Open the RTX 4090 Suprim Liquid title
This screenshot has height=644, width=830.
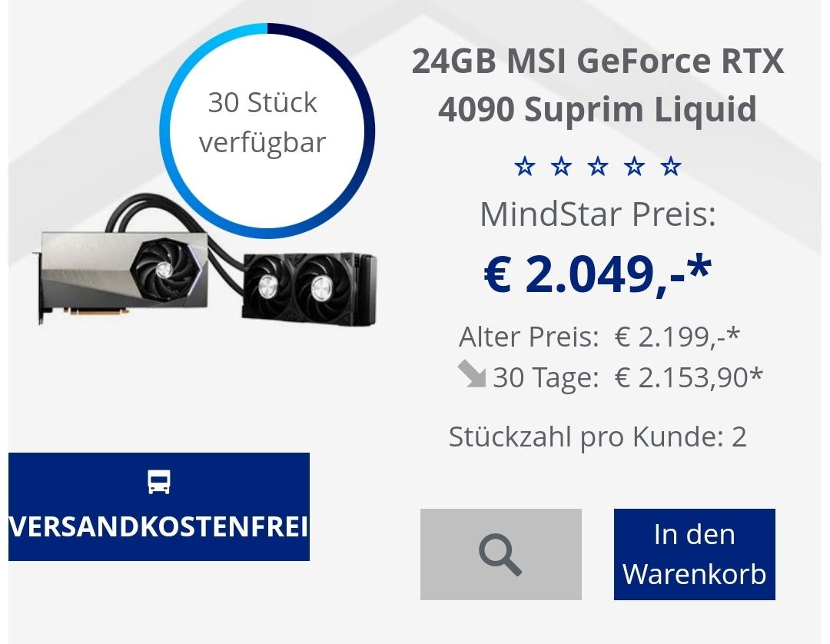click(598, 85)
